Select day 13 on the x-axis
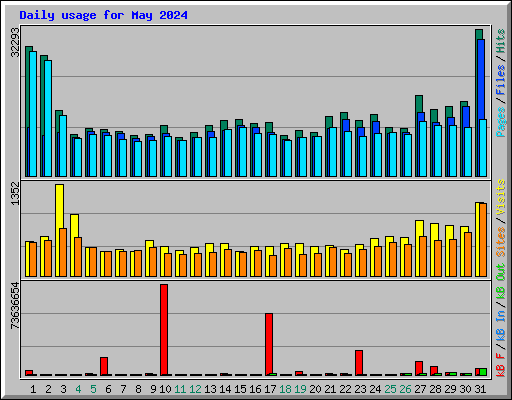This screenshot has width=512, height=400. (x=210, y=389)
